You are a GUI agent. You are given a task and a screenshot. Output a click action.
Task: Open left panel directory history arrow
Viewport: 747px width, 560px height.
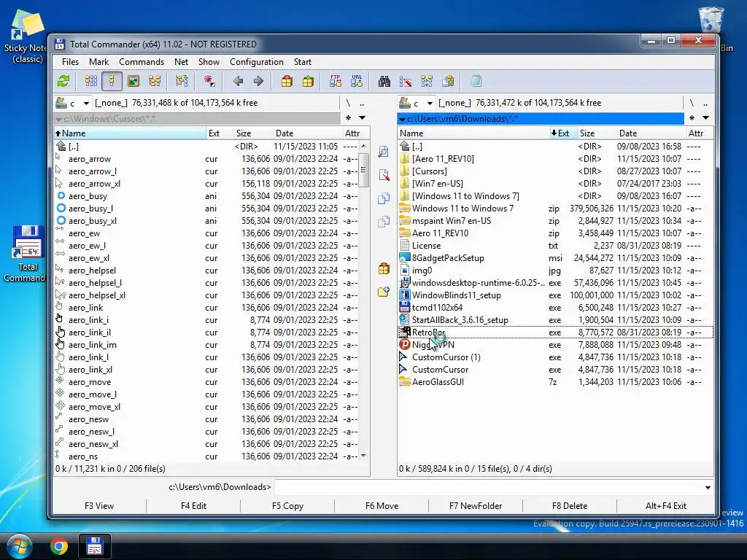362,117
